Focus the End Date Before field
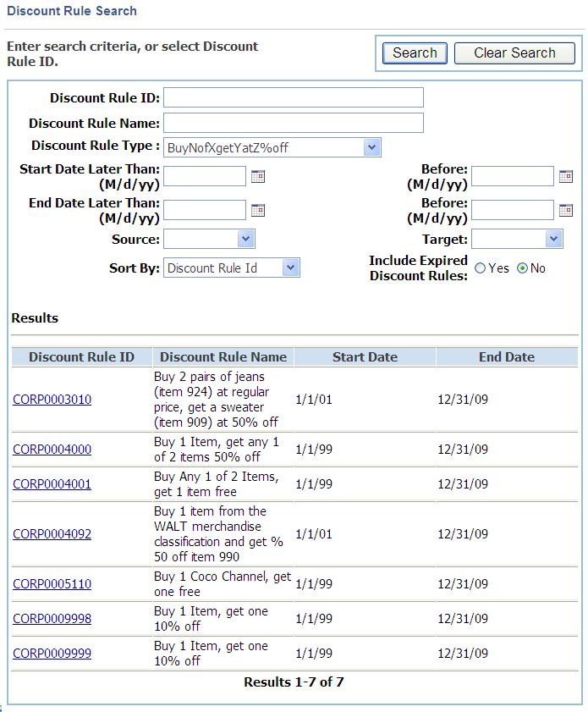588x712 pixels. click(513, 210)
